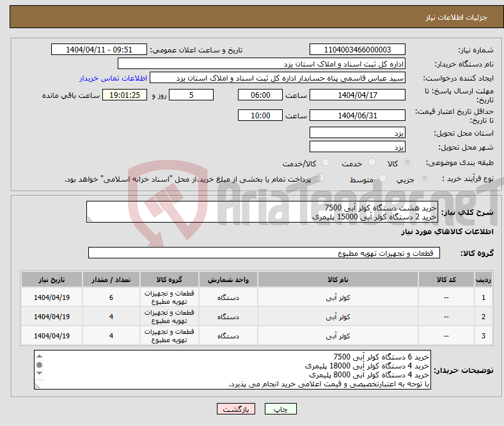504x426 pixels.
Task: Click the توضیحات خریدار text area
Action: (x=232, y=370)
